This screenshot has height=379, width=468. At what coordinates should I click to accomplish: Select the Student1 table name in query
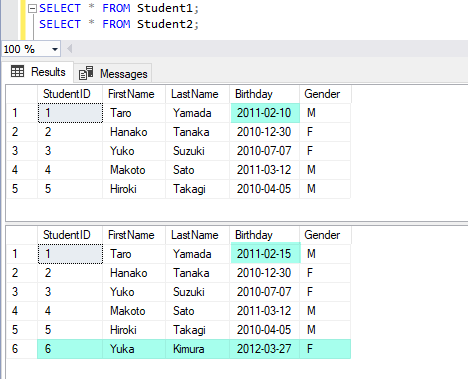165,8
